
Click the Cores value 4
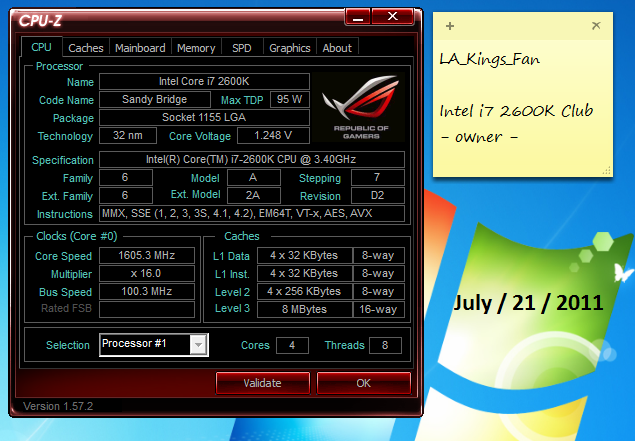pos(292,345)
